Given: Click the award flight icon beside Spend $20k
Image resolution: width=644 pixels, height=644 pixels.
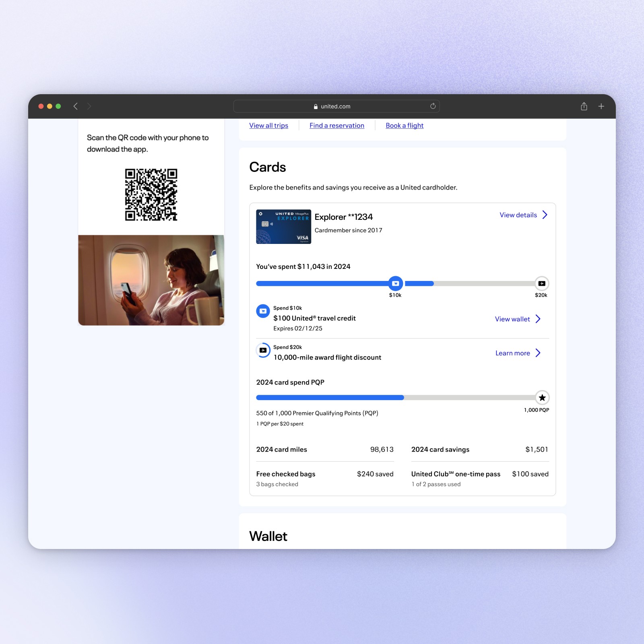Looking at the screenshot, I should coord(263,350).
